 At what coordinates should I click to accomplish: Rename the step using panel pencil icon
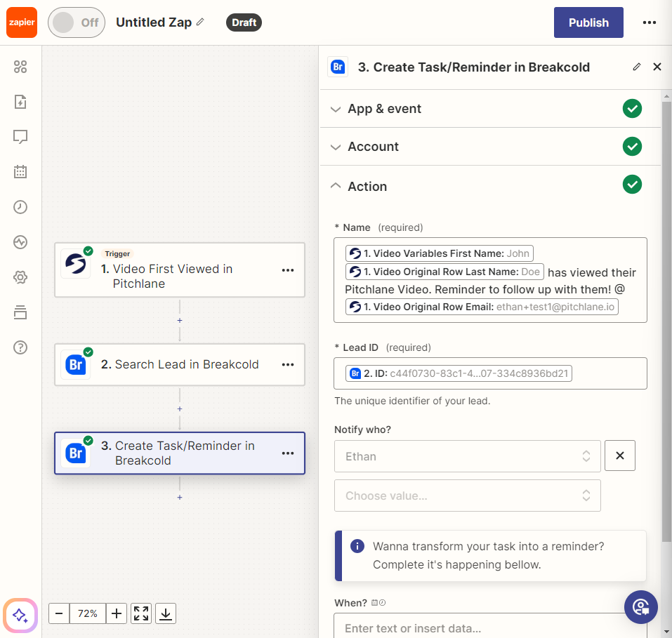tap(637, 67)
